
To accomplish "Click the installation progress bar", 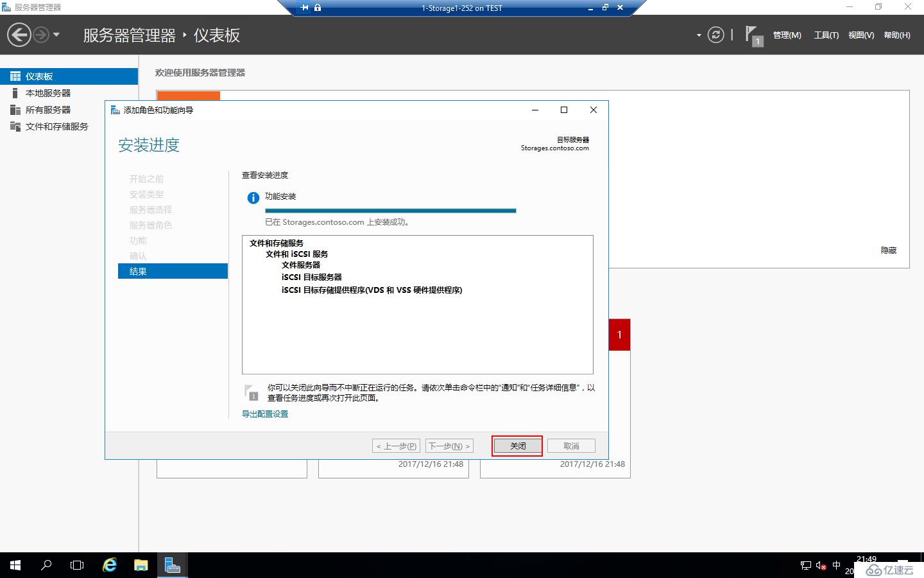I will 391,210.
